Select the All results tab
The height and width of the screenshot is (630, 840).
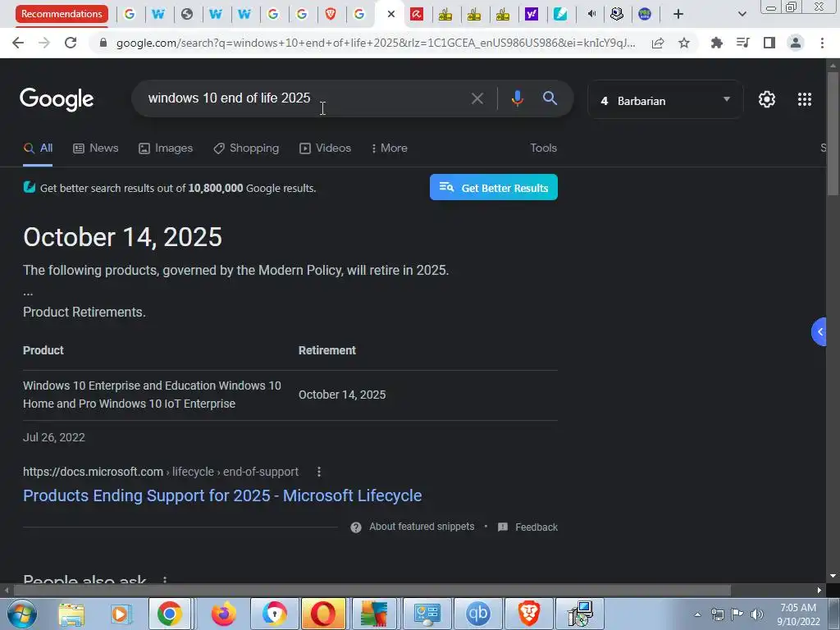coord(38,148)
